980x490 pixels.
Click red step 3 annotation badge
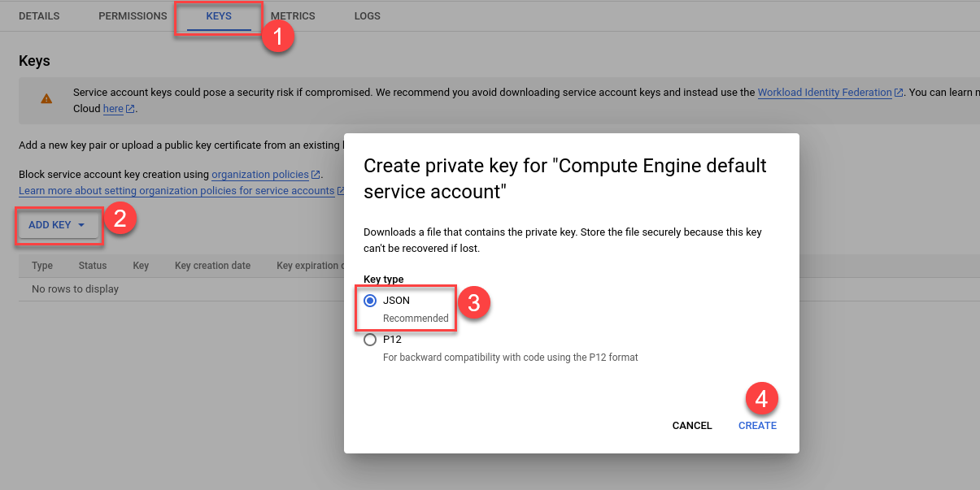474,303
